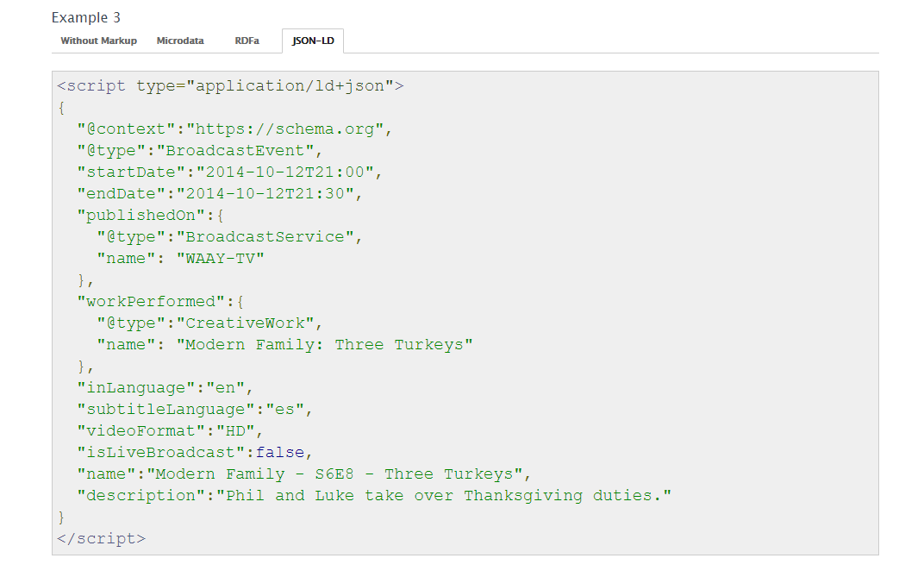This screenshot has height=577, width=924.
Task: Switch to the Without Markup tab
Action: click(98, 41)
